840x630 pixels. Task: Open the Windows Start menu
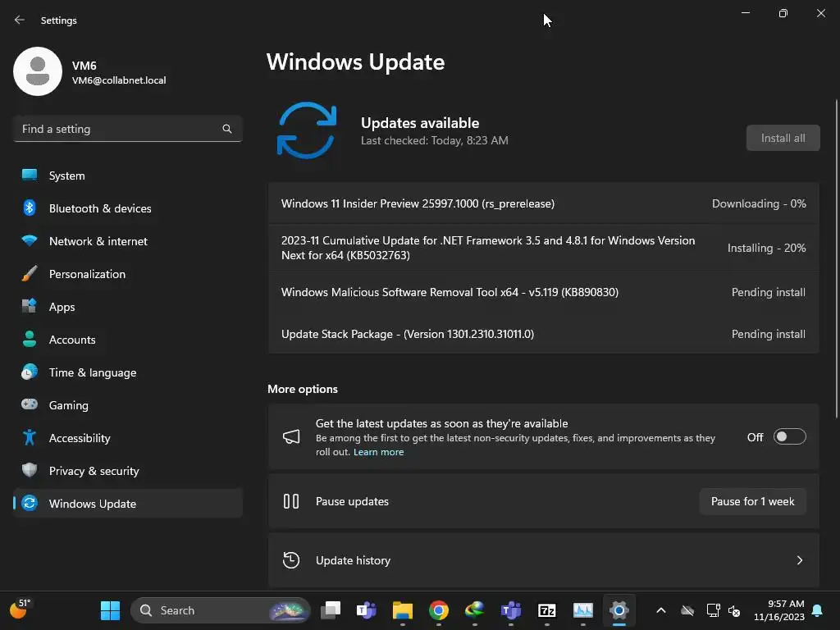pos(111,610)
